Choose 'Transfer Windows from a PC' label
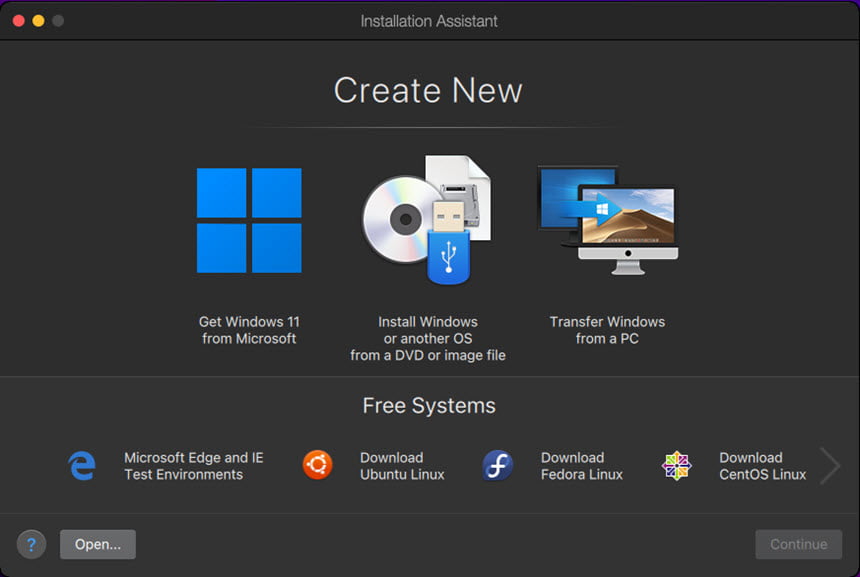The height and width of the screenshot is (577, 860). coord(607,330)
